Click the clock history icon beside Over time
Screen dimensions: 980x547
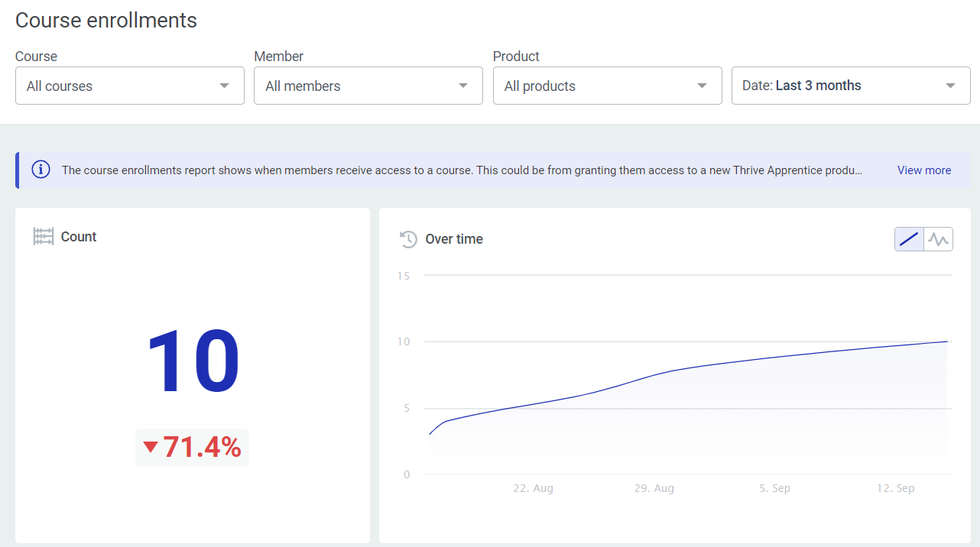[x=409, y=239]
